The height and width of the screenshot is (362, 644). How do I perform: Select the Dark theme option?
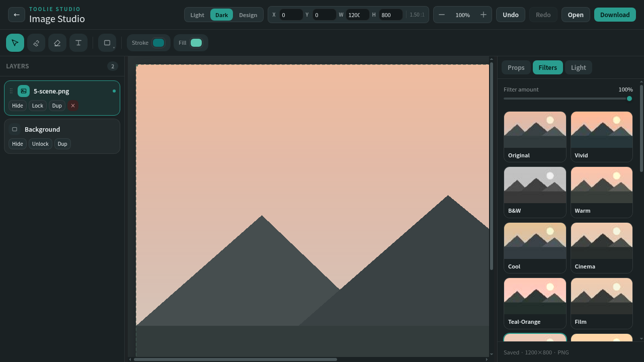pos(222,15)
